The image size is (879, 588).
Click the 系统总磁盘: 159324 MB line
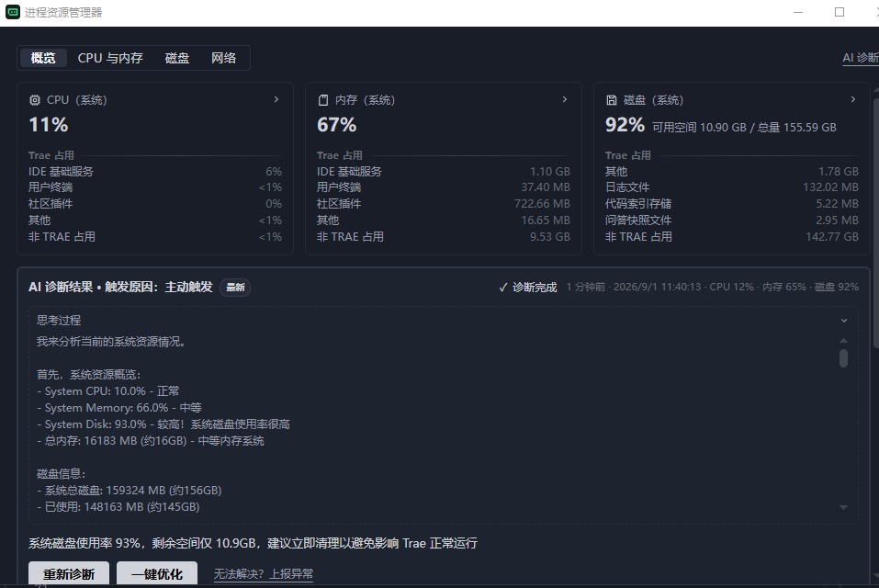click(x=130, y=491)
